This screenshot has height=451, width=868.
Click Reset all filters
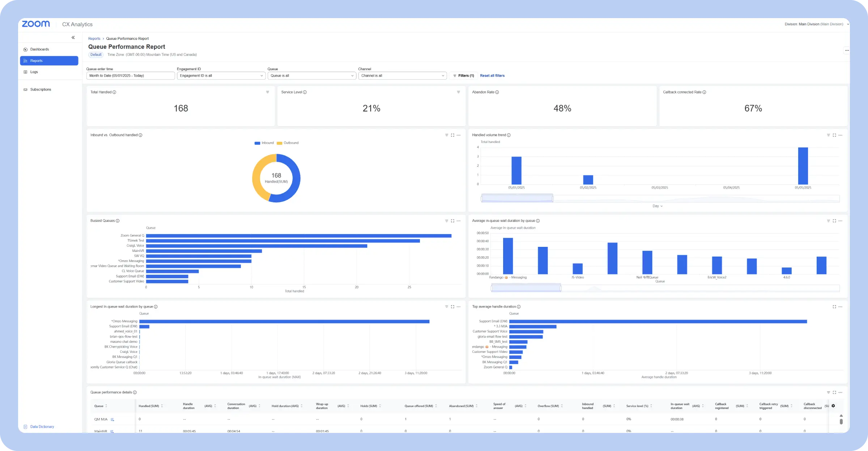(x=492, y=76)
